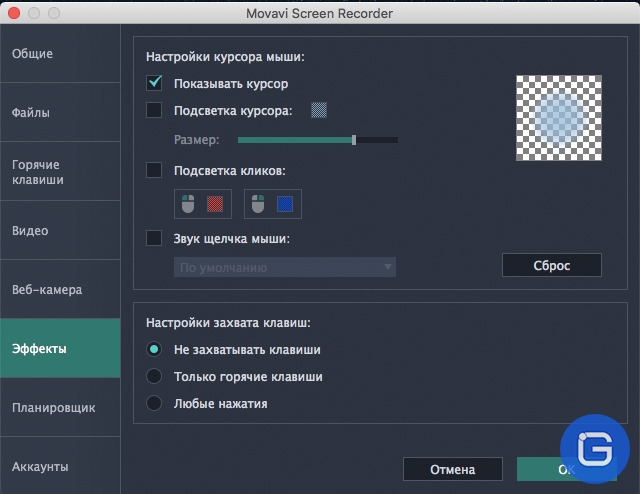Select Любые нажатия radio button
The width and height of the screenshot is (640, 494).
[154, 403]
